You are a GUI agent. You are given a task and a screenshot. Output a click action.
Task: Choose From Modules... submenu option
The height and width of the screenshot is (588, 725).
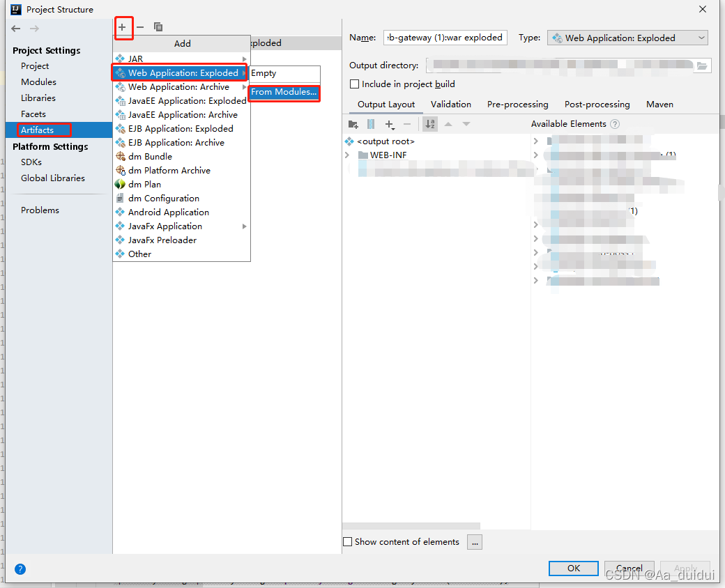tap(284, 92)
